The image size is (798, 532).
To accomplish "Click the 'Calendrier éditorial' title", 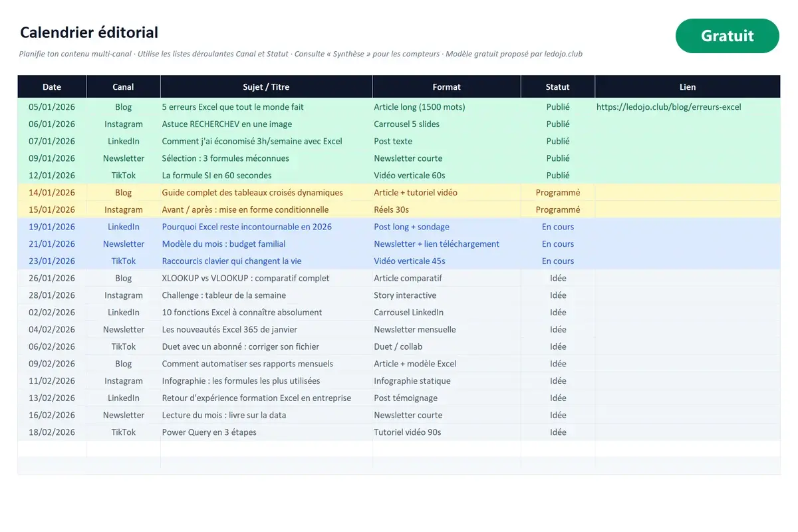I will coord(89,32).
